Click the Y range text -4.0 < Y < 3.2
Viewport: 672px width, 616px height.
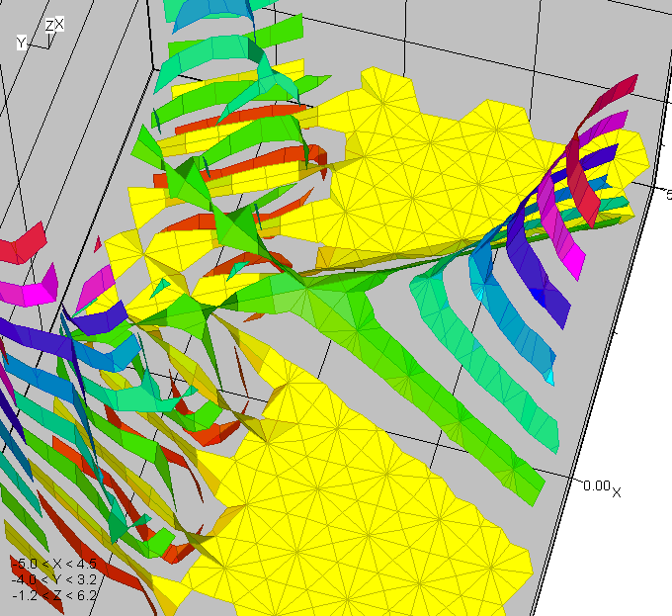tap(53, 579)
